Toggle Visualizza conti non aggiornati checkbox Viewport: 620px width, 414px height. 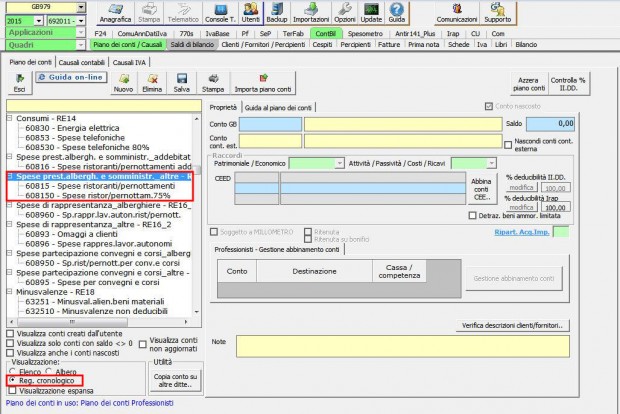[x=143, y=344]
